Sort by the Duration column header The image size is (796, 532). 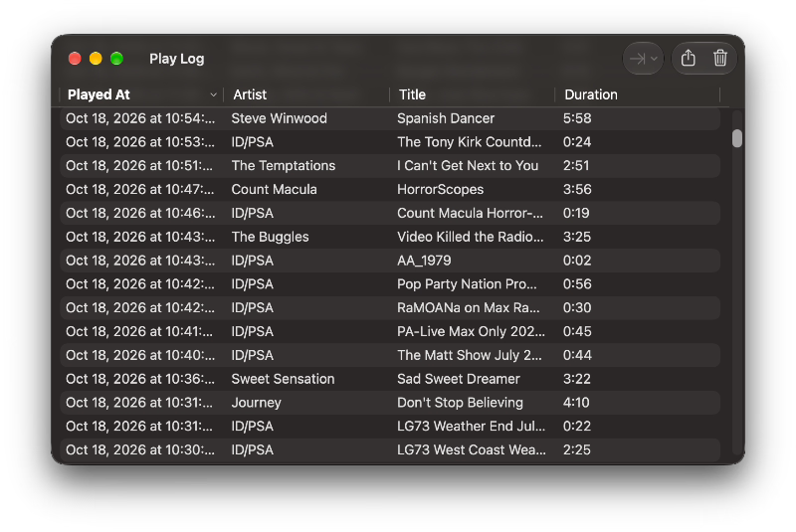tap(591, 94)
